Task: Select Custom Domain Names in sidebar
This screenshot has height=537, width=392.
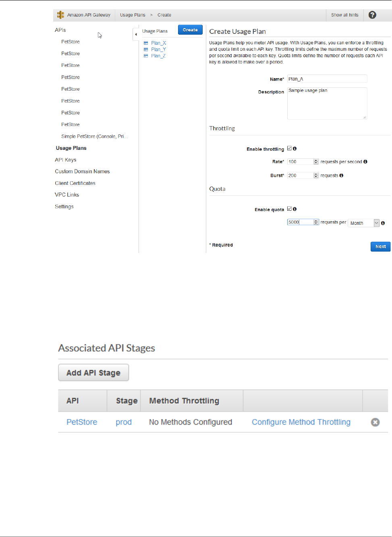Action: (x=82, y=172)
